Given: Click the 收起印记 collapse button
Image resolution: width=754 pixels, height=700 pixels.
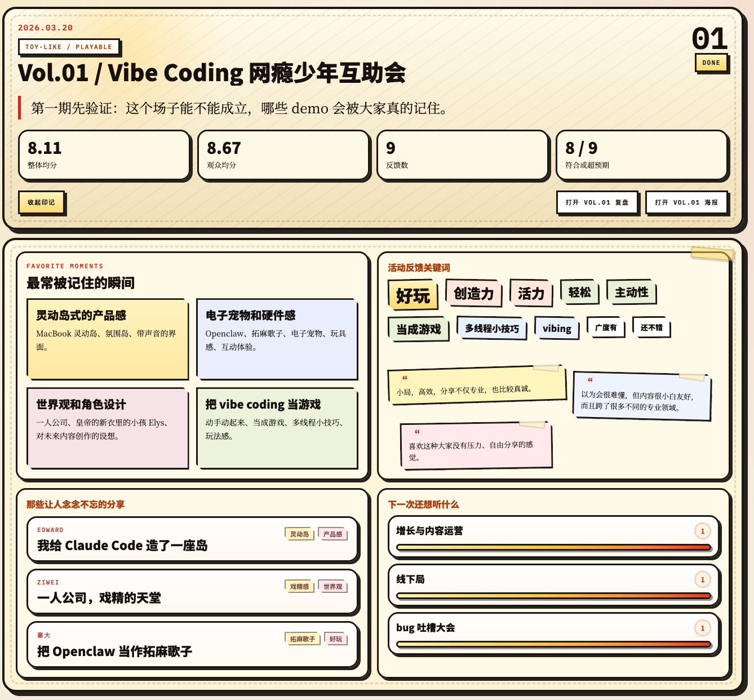Looking at the screenshot, I should coord(41,203).
